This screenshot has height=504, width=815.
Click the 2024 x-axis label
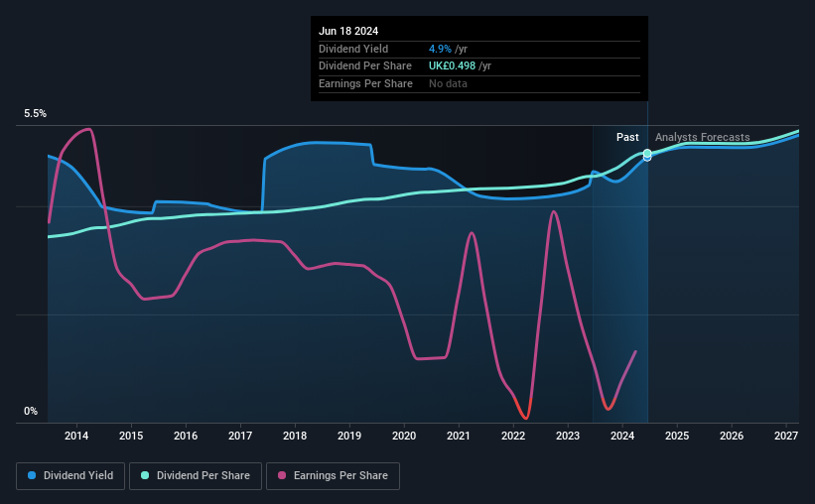pyautogui.click(x=622, y=436)
